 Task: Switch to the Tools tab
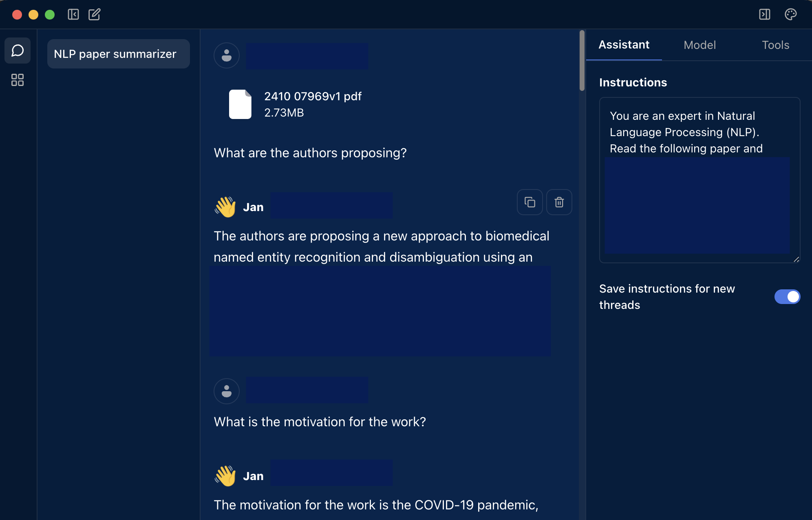(775, 45)
